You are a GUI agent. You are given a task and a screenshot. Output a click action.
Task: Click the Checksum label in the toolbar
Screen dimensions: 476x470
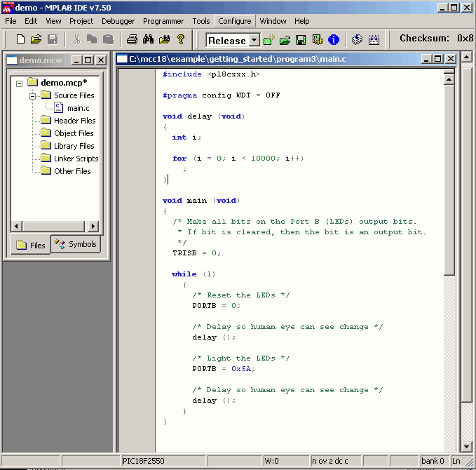424,39
